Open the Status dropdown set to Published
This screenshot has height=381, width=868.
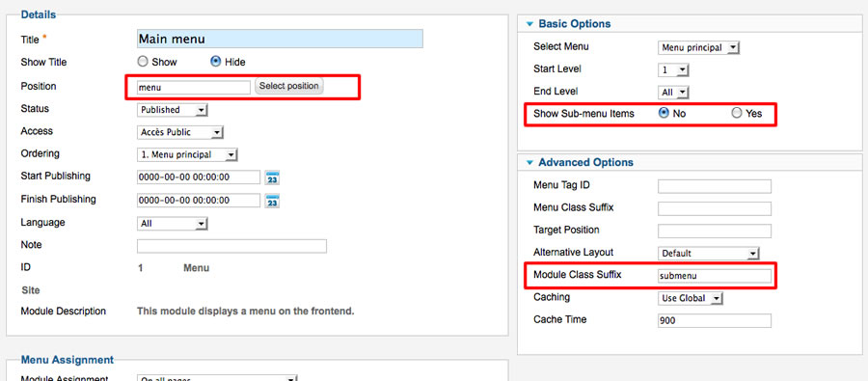point(173,110)
